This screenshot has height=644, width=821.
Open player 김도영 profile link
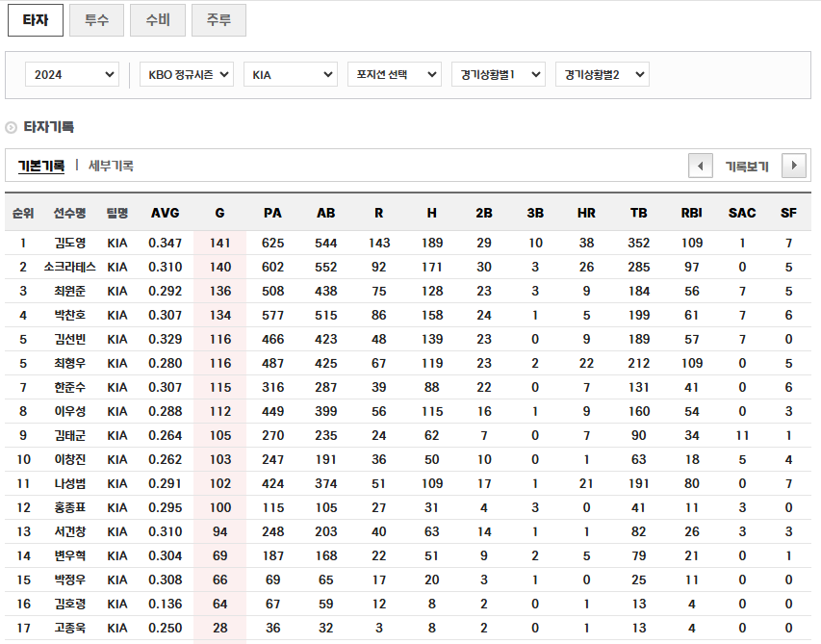pos(69,243)
